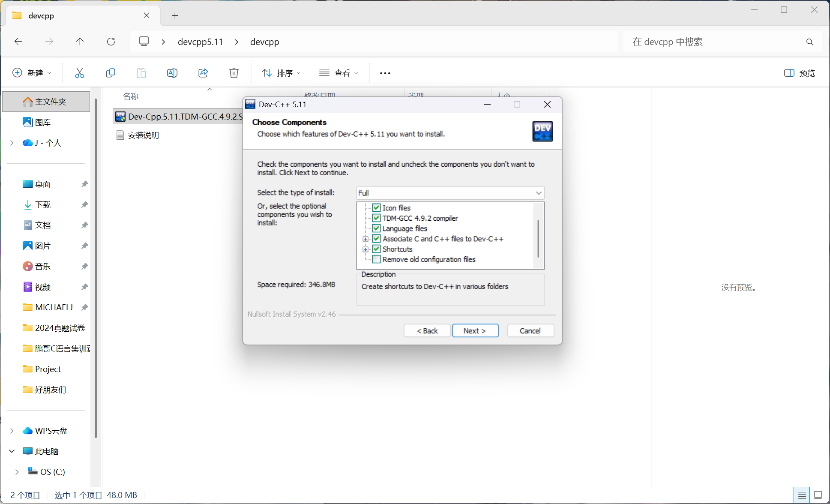Viewport: 830px width, 504px height.
Task: Uncheck the Icon files component
Action: pos(376,208)
